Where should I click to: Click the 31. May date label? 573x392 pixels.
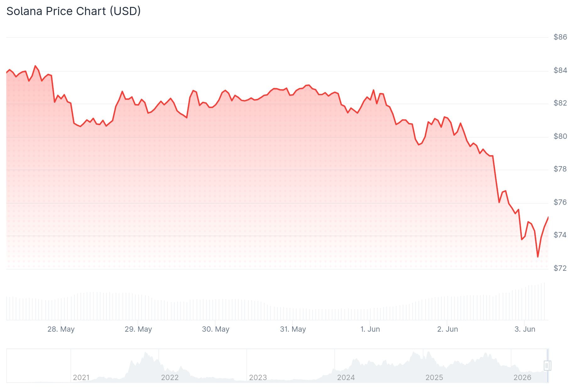293,329
